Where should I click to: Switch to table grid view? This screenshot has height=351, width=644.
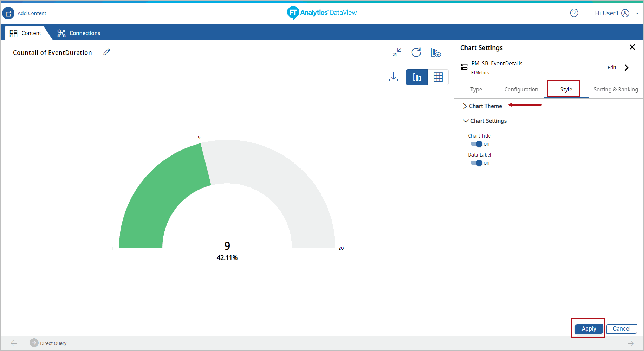pyautogui.click(x=438, y=77)
